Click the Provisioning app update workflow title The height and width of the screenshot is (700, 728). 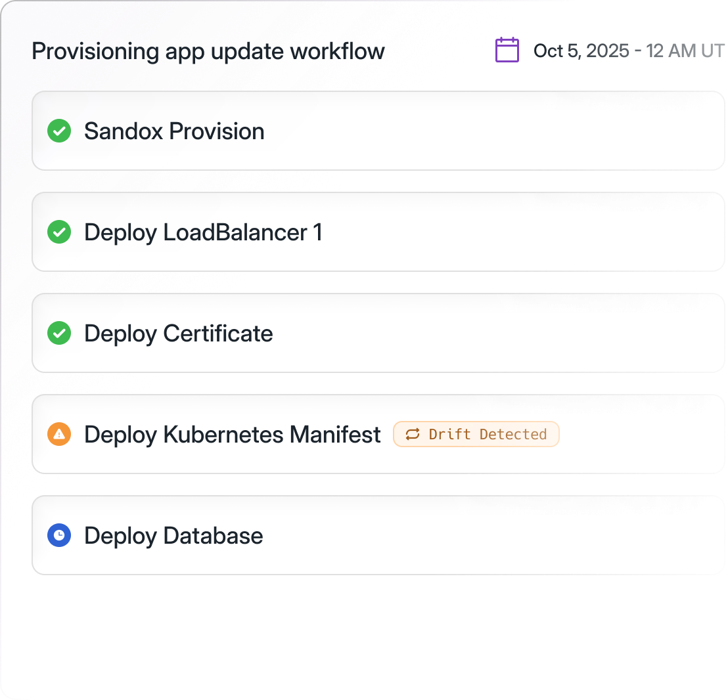coord(208,51)
